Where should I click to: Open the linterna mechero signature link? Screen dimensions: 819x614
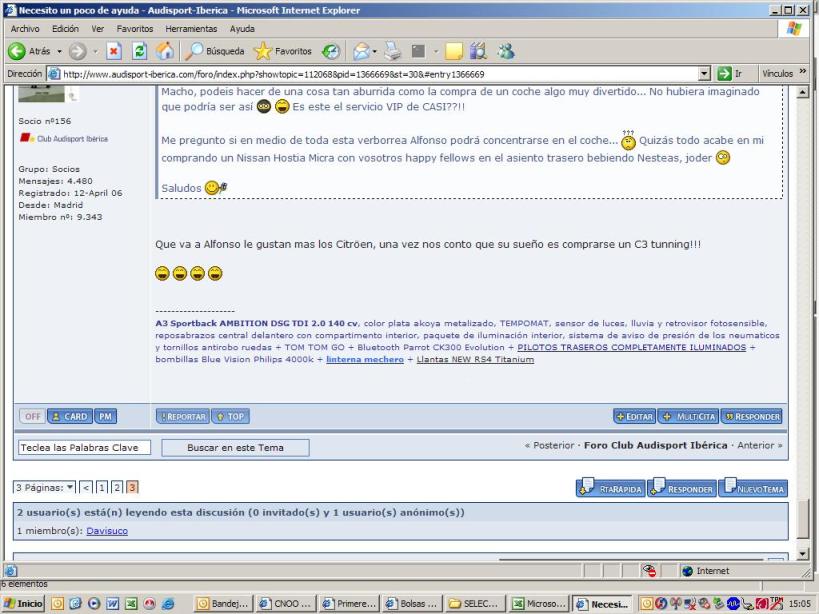(x=365, y=359)
